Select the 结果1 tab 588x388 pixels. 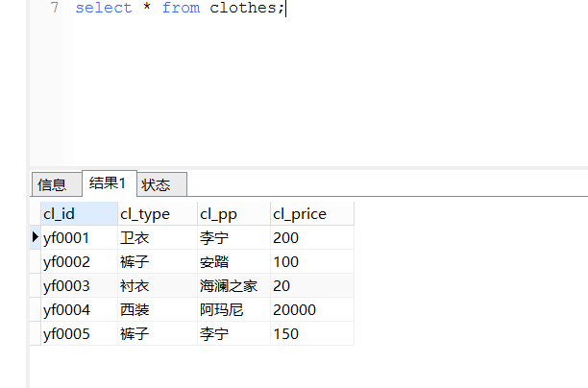(x=110, y=182)
